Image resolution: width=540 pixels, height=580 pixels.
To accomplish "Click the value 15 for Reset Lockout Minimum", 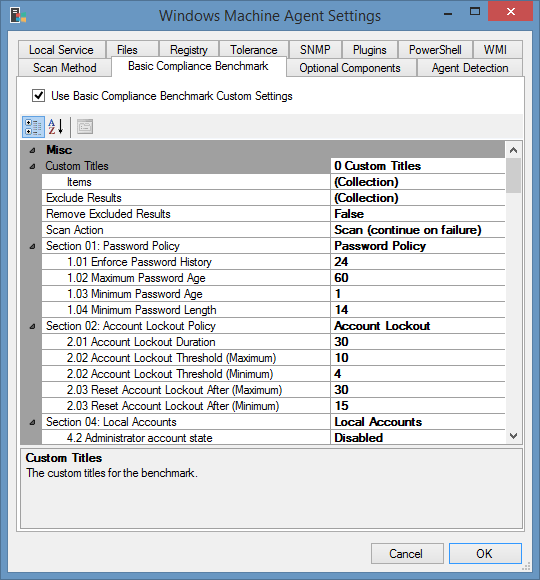I will [418, 406].
